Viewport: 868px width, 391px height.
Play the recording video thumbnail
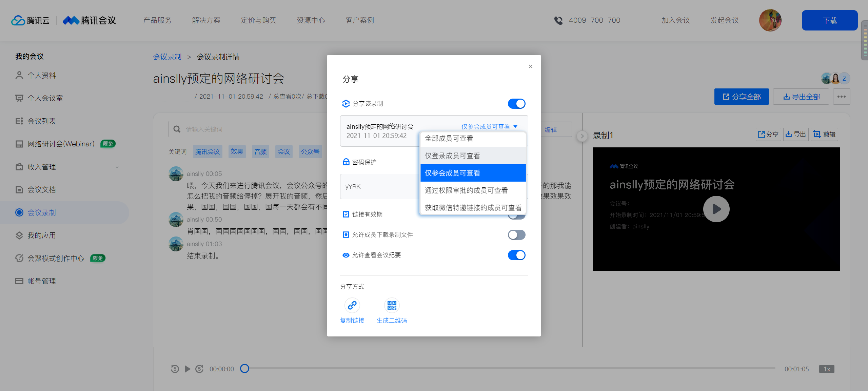click(716, 209)
